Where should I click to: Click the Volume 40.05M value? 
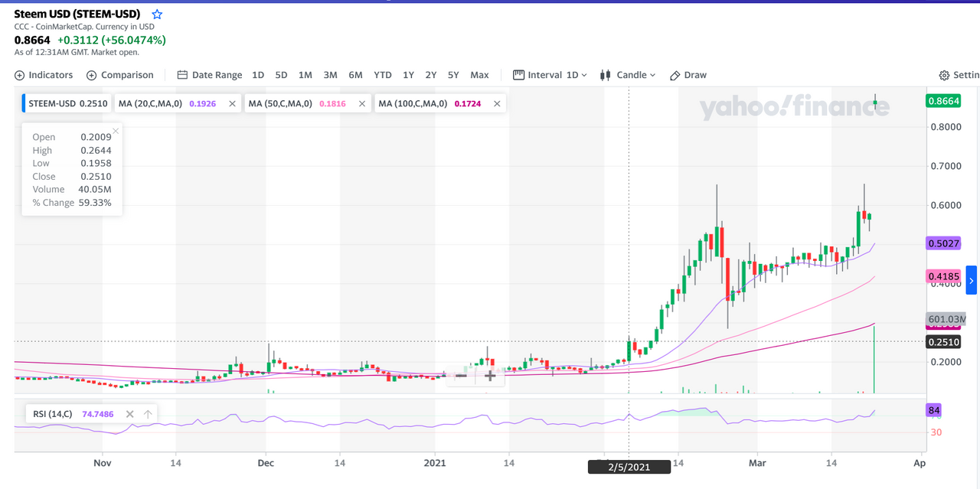pyautogui.click(x=95, y=189)
